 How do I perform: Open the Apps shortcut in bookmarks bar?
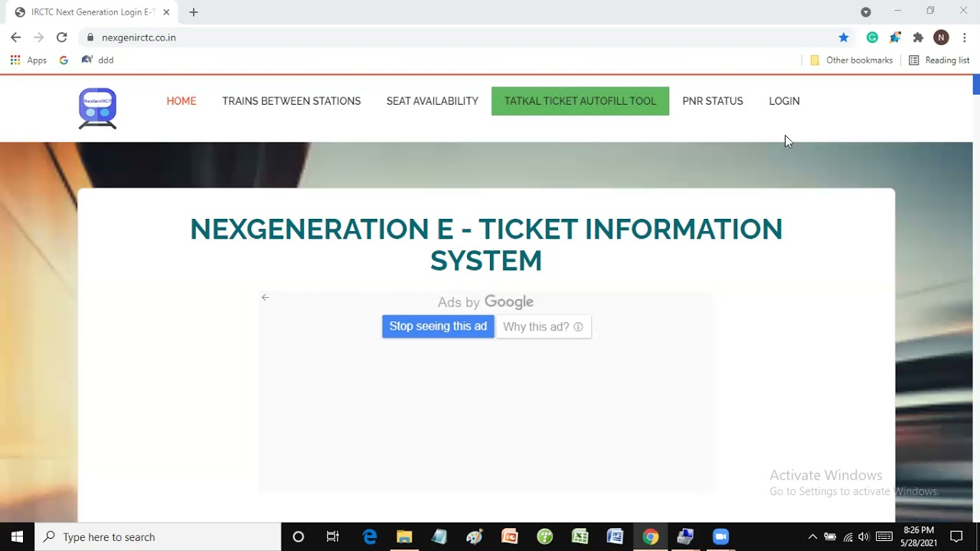28,60
